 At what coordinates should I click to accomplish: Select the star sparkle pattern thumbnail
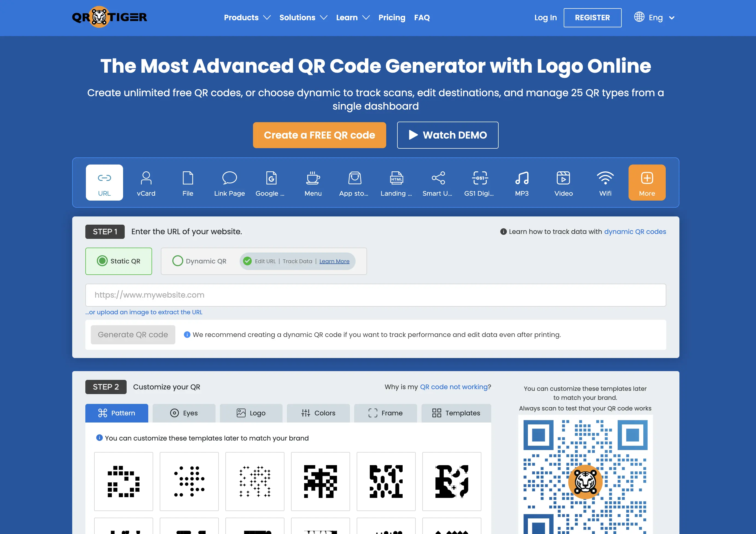point(255,481)
